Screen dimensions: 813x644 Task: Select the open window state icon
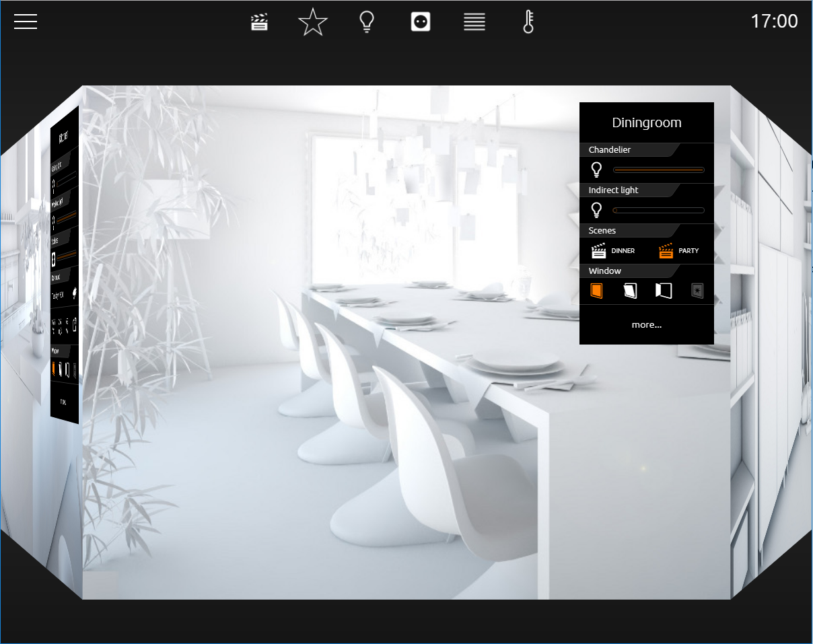click(x=664, y=291)
